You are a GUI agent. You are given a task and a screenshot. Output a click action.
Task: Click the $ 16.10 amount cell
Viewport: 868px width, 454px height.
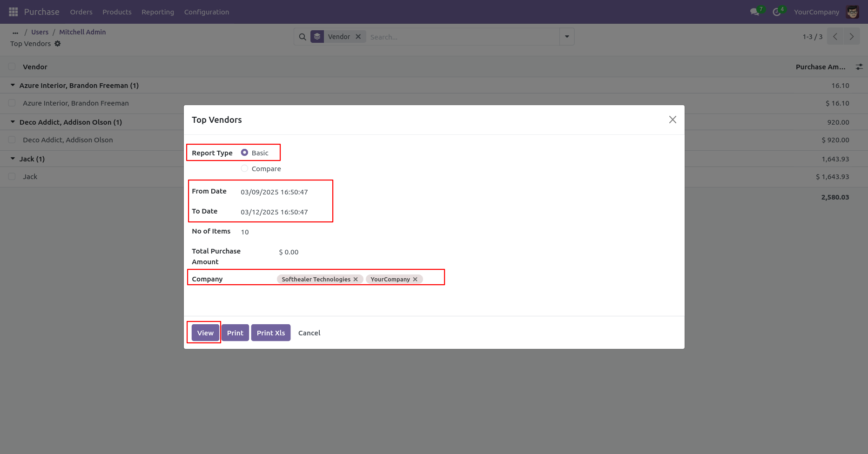coord(837,103)
